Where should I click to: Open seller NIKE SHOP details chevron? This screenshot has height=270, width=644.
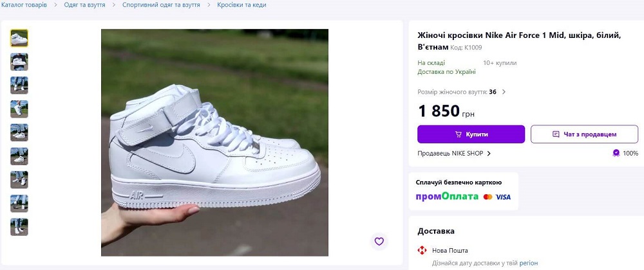pos(489,154)
